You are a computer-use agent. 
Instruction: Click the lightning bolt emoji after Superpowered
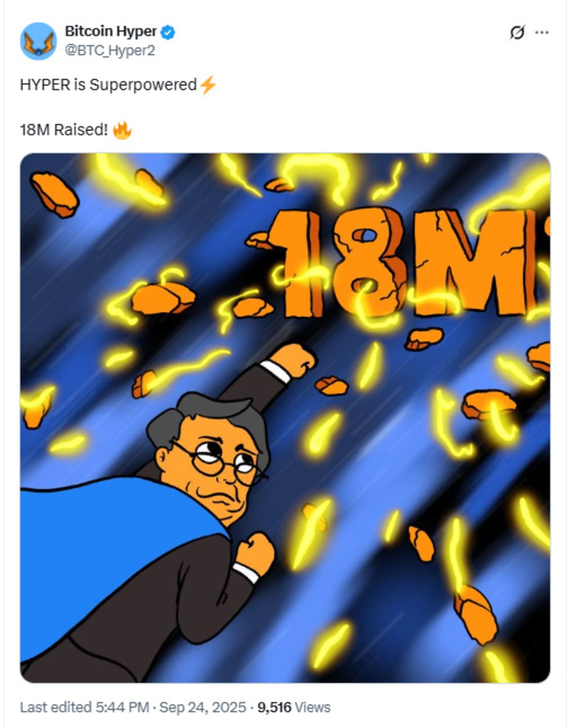[x=207, y=84]
